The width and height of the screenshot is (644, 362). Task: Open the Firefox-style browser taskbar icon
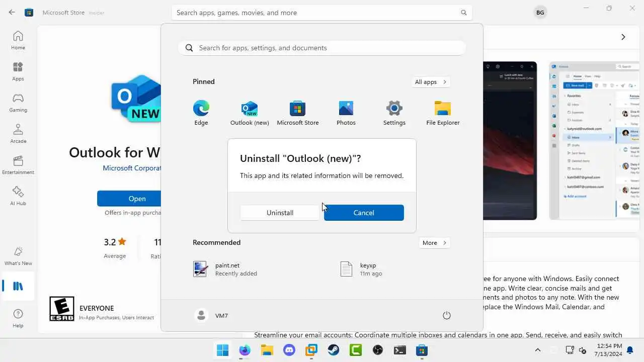pyautogui.click(x=245, y=350)
